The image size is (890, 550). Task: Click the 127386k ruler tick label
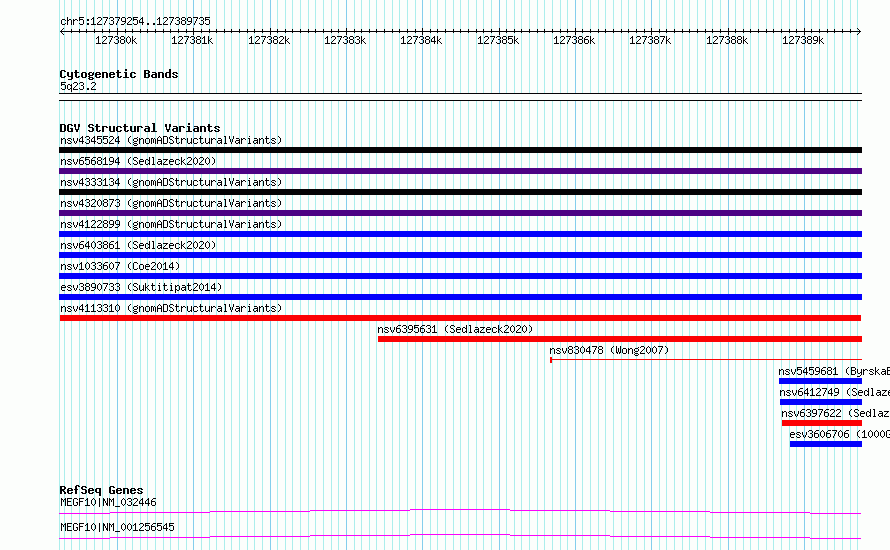click(x=574, y=40)
